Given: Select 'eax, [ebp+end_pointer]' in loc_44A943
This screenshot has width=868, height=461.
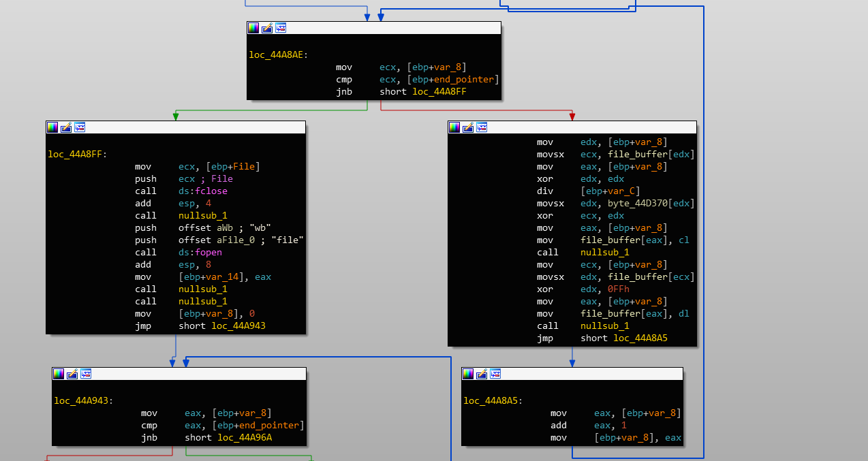Looking at the screenshot, I should coord(245,426).
